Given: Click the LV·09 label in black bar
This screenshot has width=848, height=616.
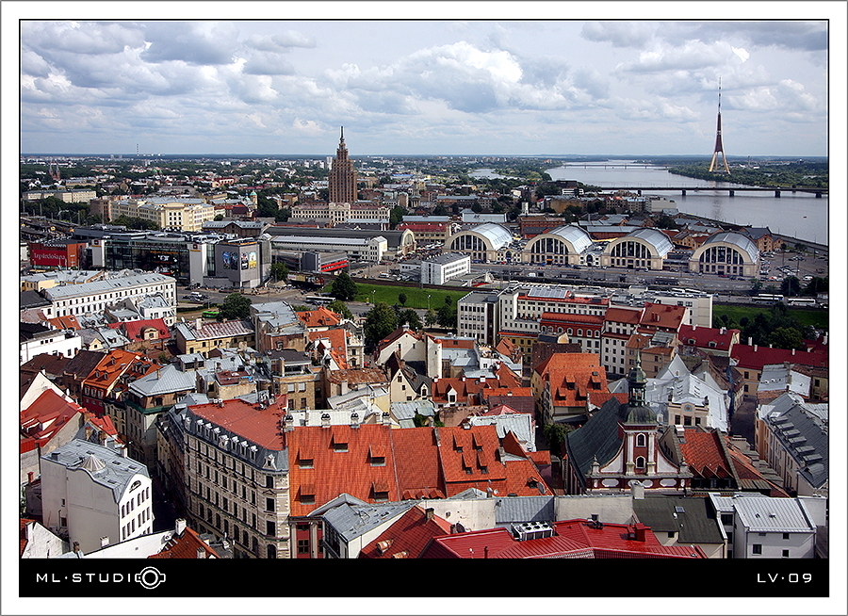Looking at the screenshot, I should [x=784, y=577].
